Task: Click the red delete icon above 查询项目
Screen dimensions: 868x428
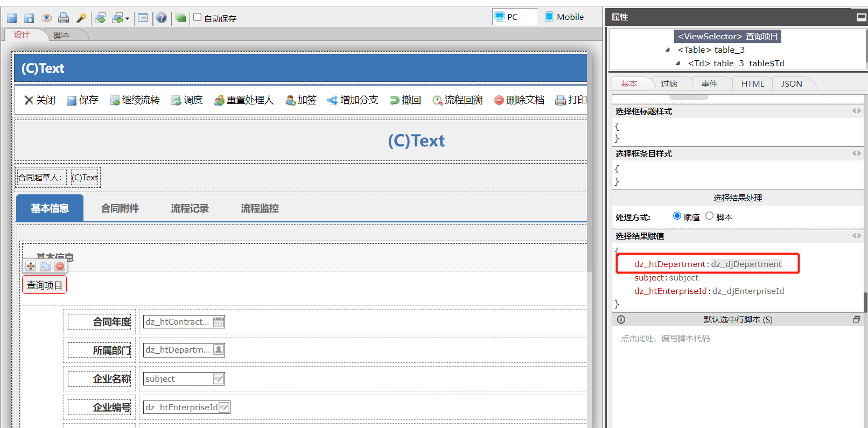Action: point(60,266)
